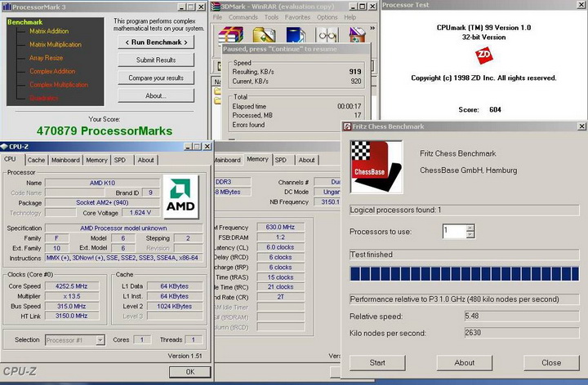Image resolution: width=588 pixels, height=385 pixels.
Task: Click About in Fritz Chess Benchmark
Action: (465, 362)
